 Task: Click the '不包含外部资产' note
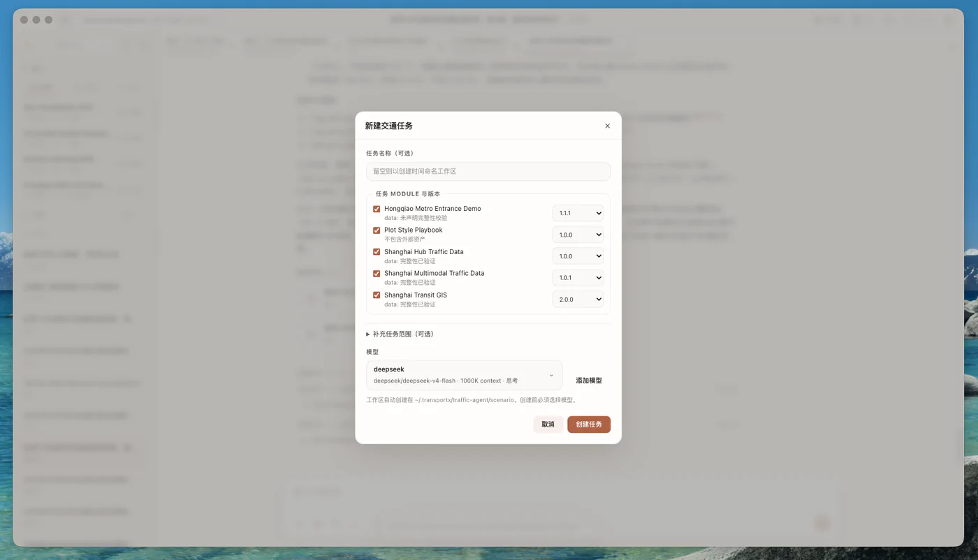pos(404,240)
